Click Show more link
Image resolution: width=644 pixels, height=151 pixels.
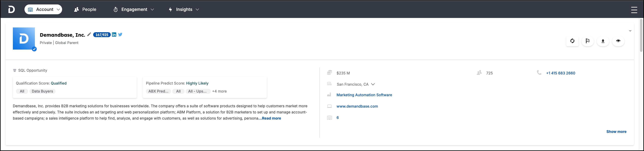[x=616, y=132]
